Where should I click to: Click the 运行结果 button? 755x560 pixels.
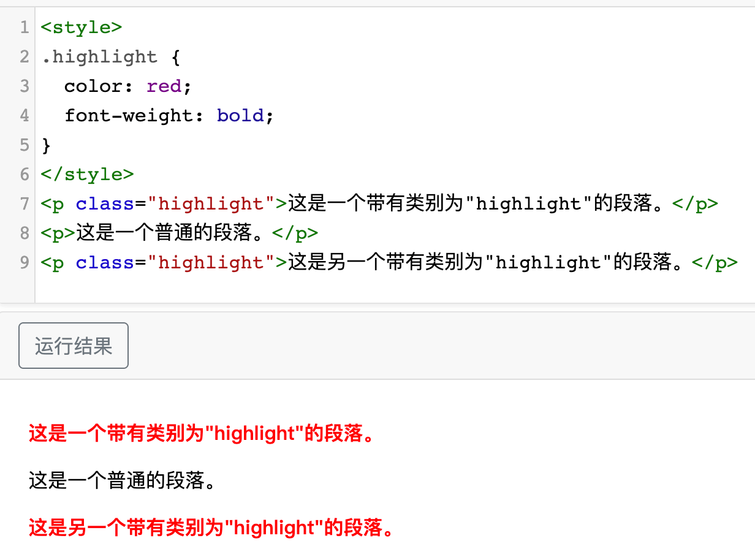pos(74,346)
